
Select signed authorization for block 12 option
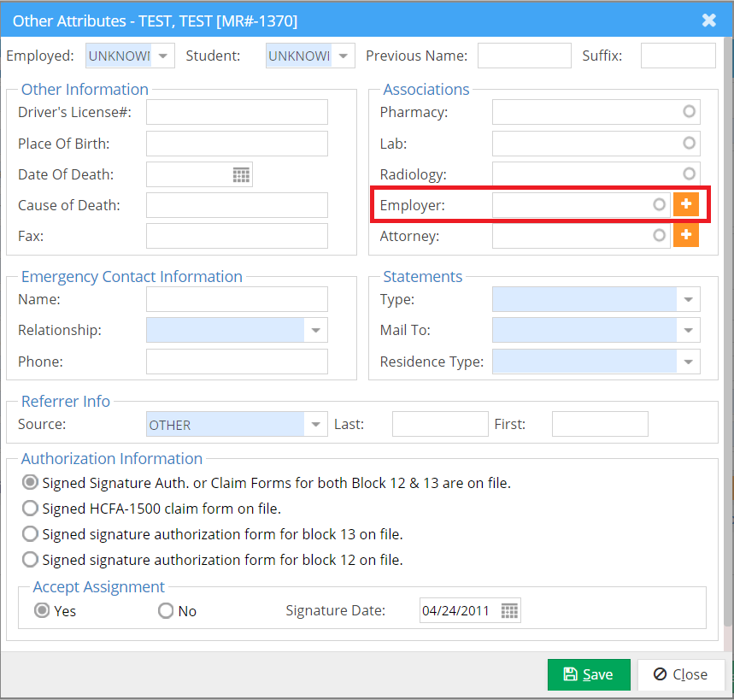[x=30, y=560]
